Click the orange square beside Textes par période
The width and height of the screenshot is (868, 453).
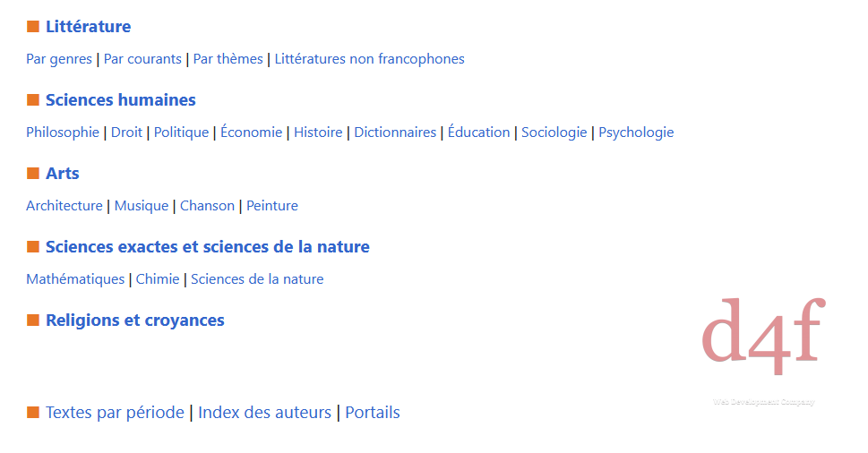click(x=33, y=413)
